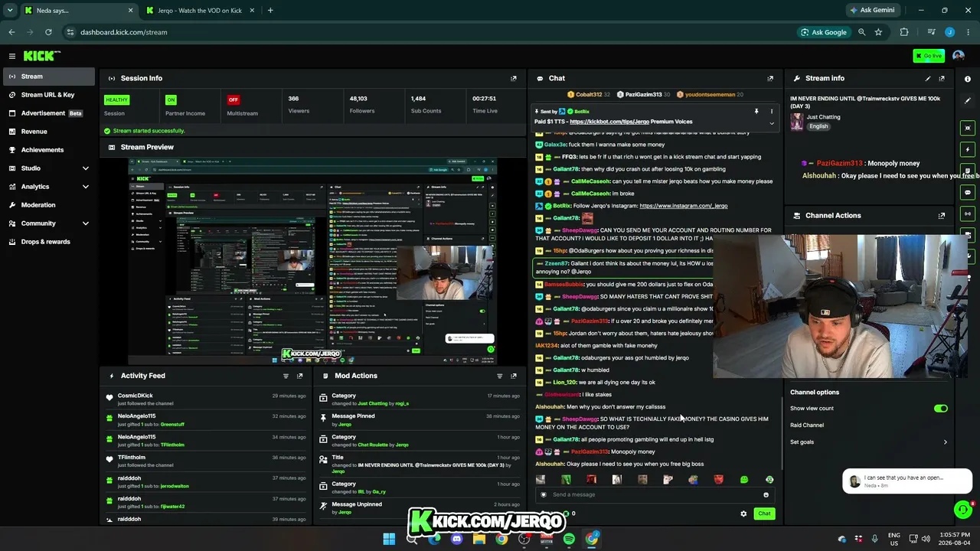Pop out the Mod Actions panel
The width and height of the screenshot is (980, 551).
coord(513,376)
